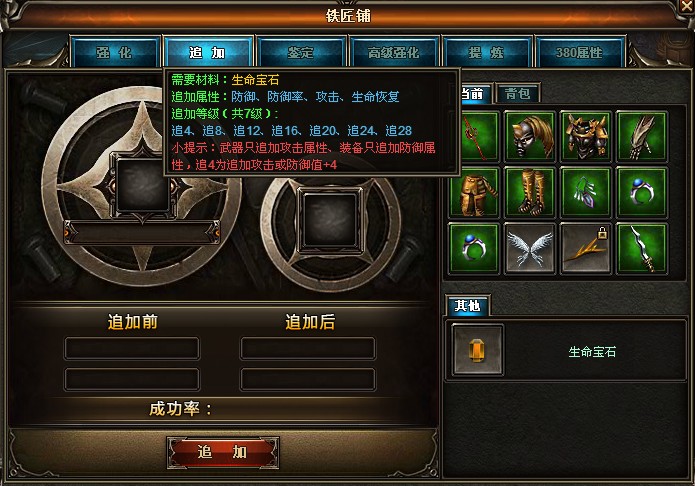Click the empty material slot in the right circle

tap(330, 220)
